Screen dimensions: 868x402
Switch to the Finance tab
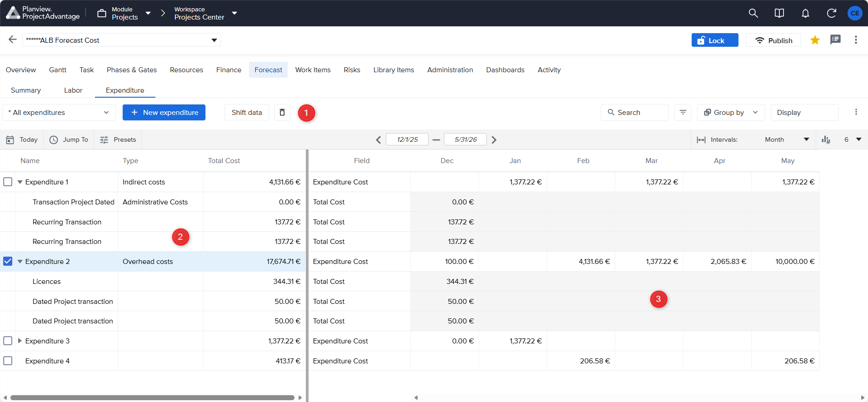point(229,69)
